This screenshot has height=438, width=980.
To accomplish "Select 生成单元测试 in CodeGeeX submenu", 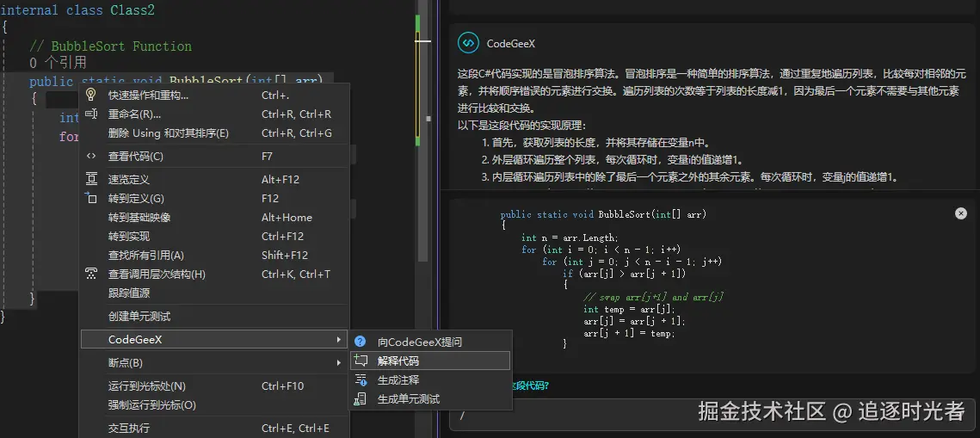I will tap(430, 398).
